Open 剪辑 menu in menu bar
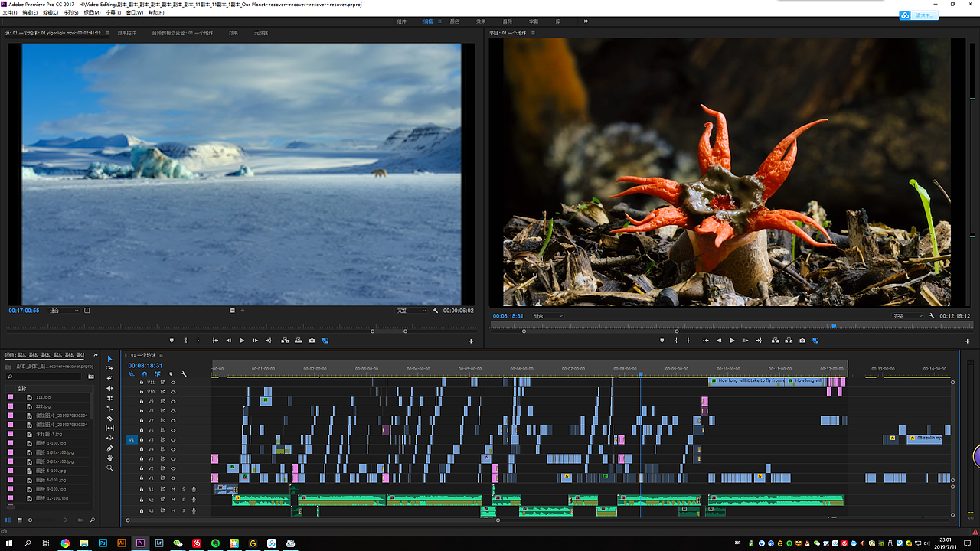Viewport: 980px width, 551px height. [51, 12]
